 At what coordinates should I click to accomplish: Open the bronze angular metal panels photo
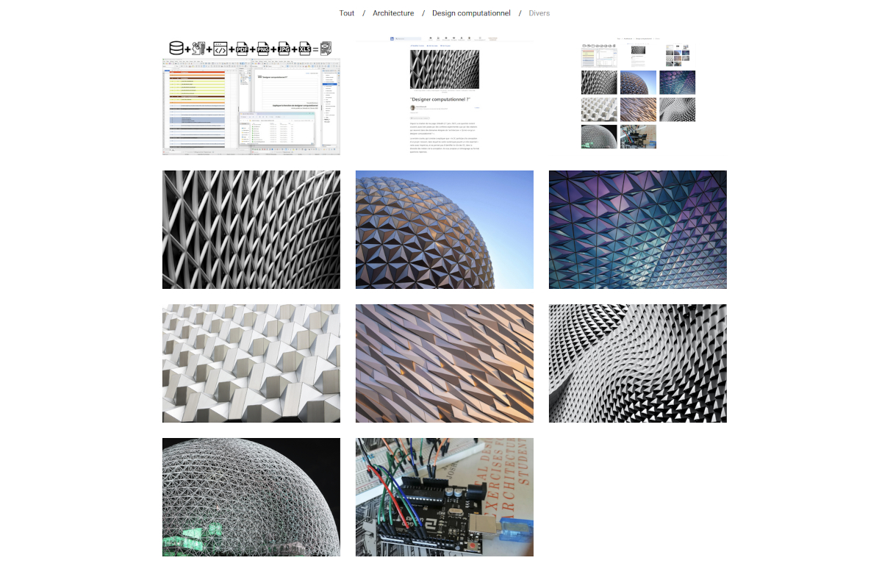(445, 363)
